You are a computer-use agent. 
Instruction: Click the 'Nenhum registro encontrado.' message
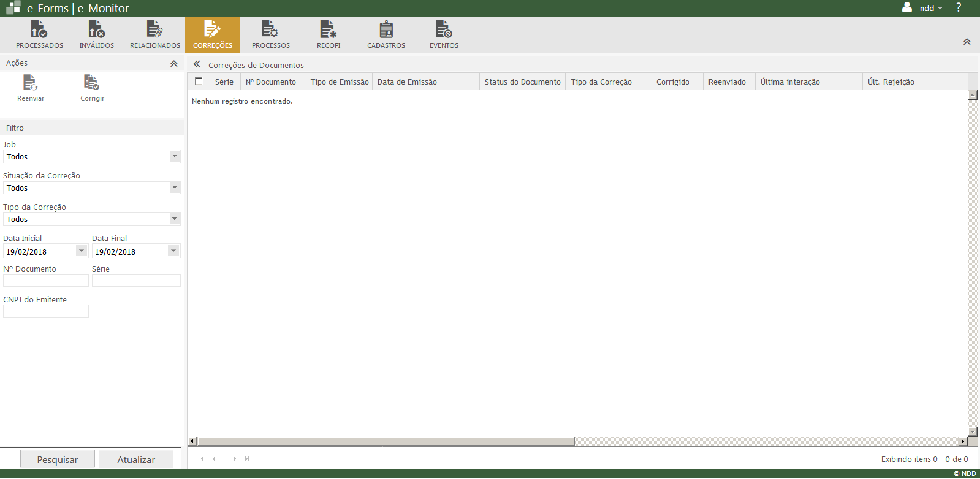click(x=242, y=101)
